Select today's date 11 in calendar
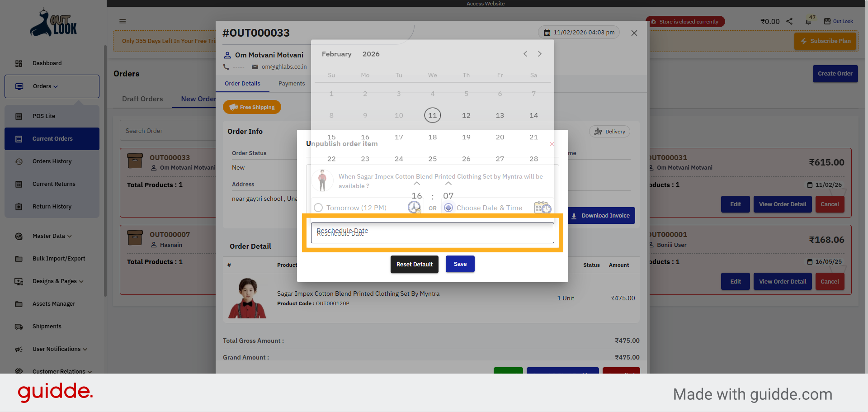868x412 pixels. click(433, 115)
